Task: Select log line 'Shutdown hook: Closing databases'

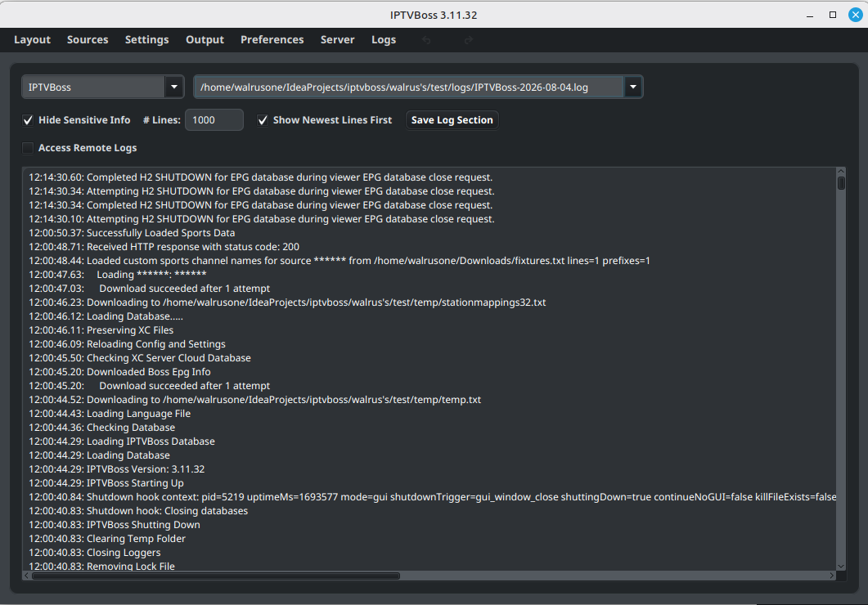Action: pyautogui.click(x=138, y=510)
